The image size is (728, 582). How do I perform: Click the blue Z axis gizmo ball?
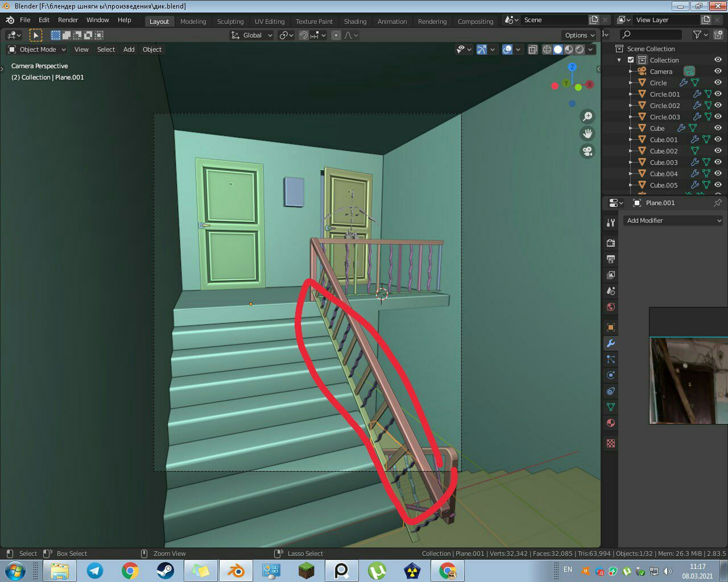pyautogui.click(x=572, y=67)
